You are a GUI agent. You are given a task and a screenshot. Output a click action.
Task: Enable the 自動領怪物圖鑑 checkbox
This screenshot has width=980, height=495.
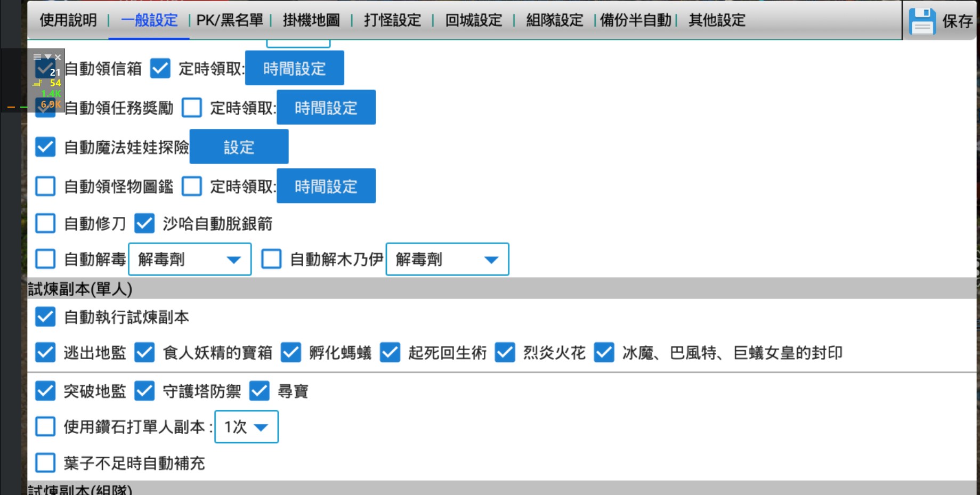click(45, 186)
